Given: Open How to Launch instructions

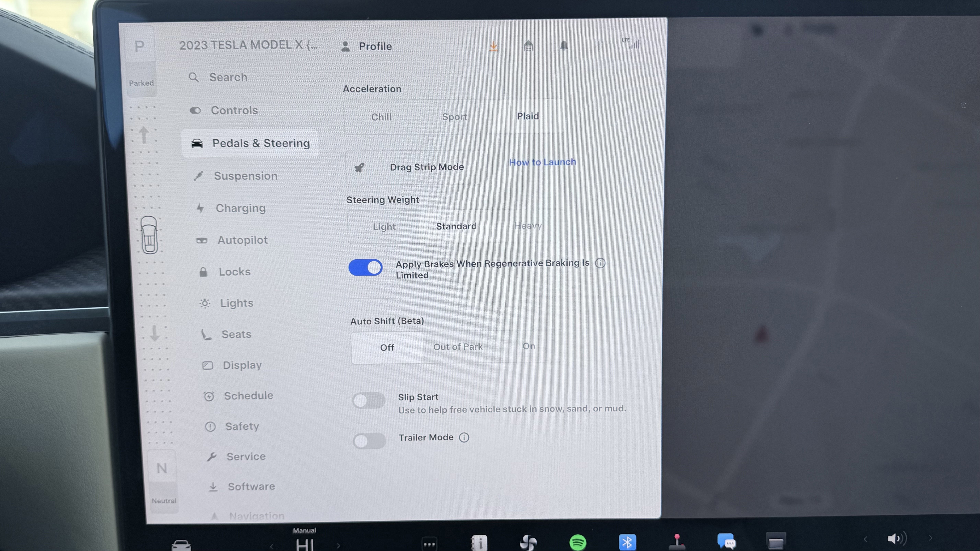Looking at the screenshot, I should tap(542, 162).
